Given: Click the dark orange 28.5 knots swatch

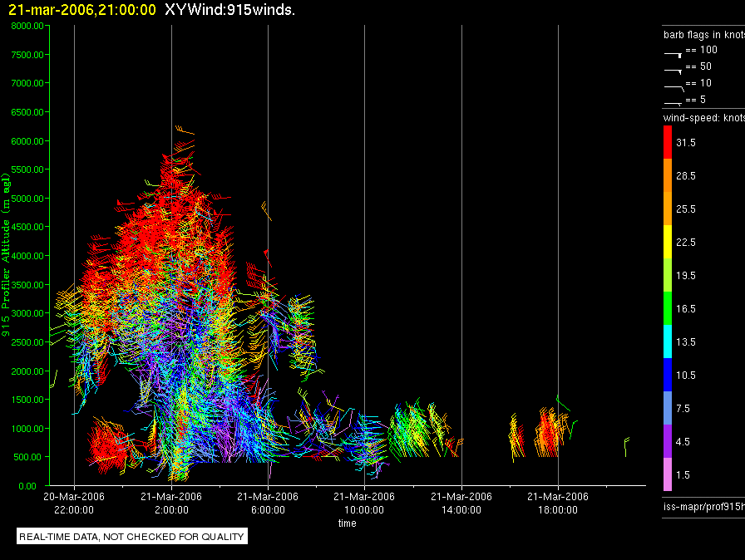Looking at the screenshot, I should tap(668, 175).
